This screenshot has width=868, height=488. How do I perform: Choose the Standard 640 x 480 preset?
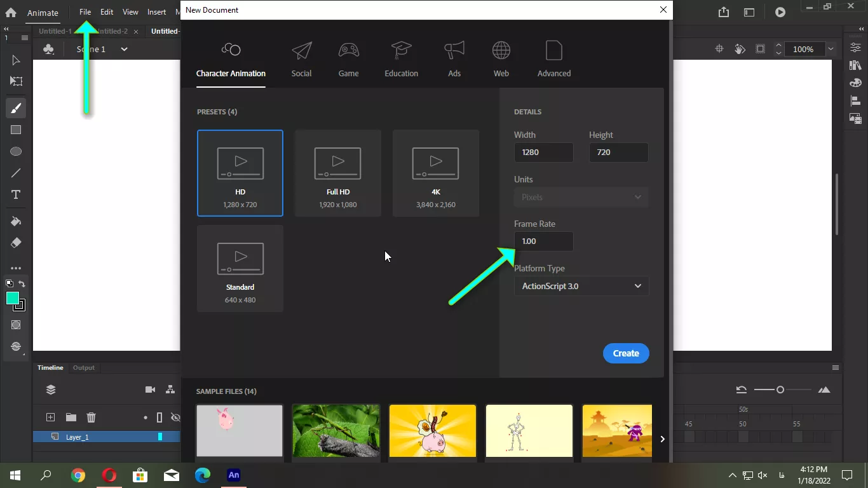point(240,269)
